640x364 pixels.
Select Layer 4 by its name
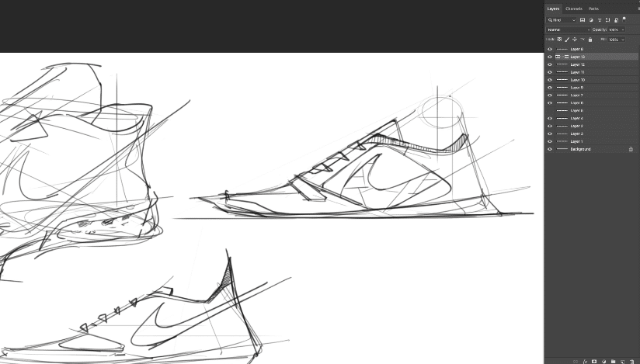[x=577, y=119]
